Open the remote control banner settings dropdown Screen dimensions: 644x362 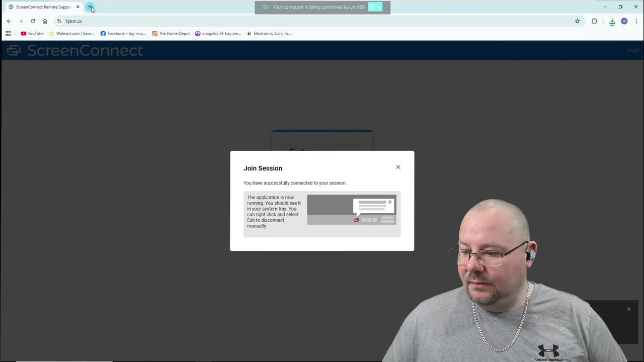[x=375, y=7]
